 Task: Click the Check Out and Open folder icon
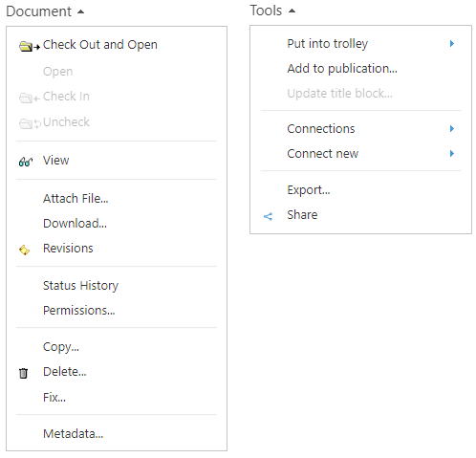(30, 46)
